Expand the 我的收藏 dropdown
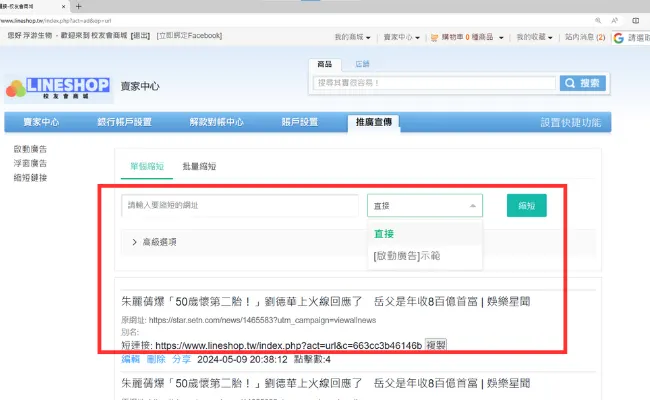 pyautogui.click(x=534, y=37)
